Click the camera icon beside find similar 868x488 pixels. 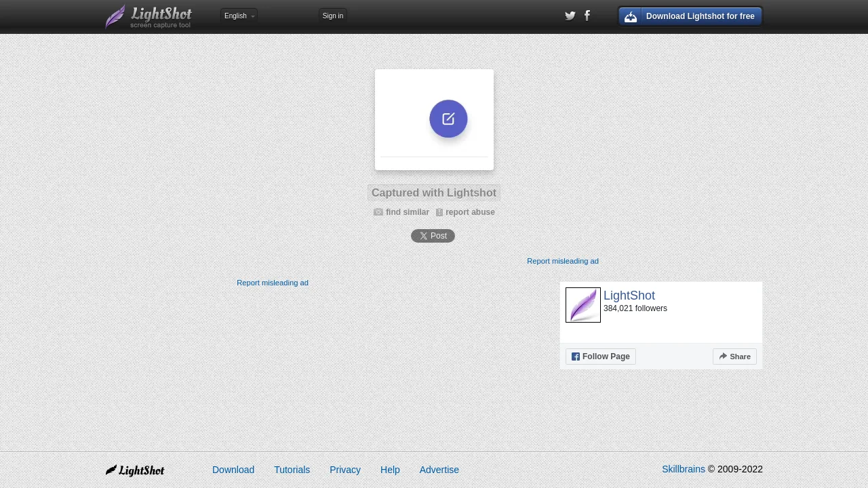pos(378,212)
